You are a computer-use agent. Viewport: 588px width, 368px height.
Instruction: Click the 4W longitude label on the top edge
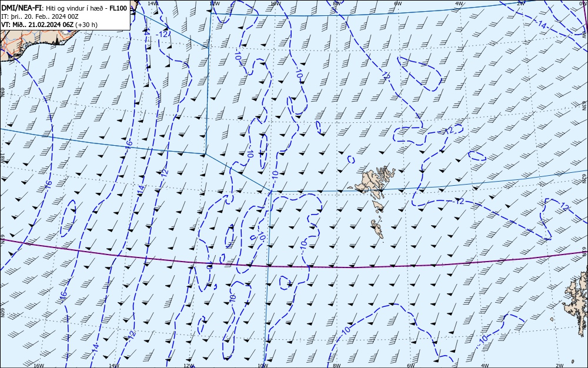click(x=459, y=4)
